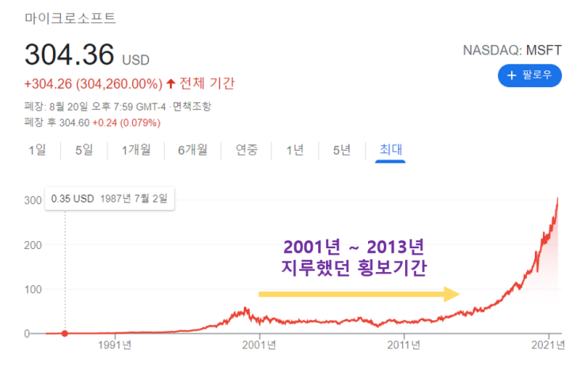Select the 1일 time range tab
588x381 pixels.
(x=37, y=150)
